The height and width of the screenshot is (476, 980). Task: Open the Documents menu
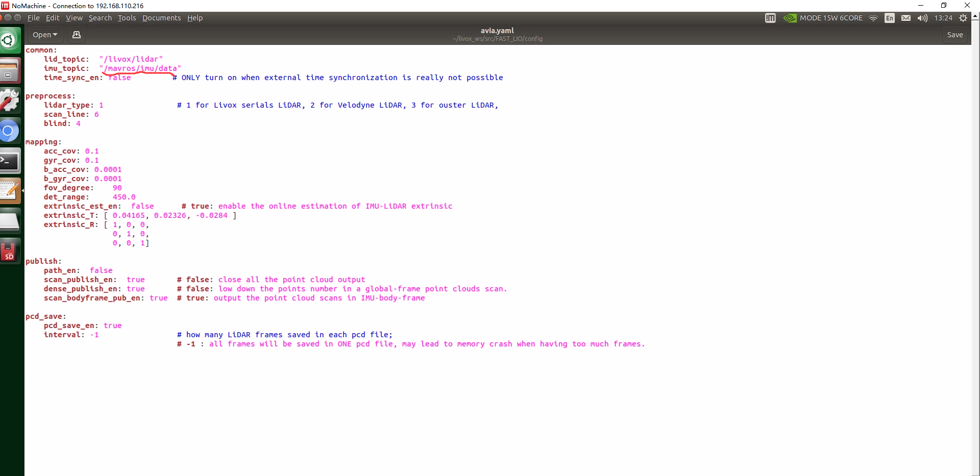[161, 18]
